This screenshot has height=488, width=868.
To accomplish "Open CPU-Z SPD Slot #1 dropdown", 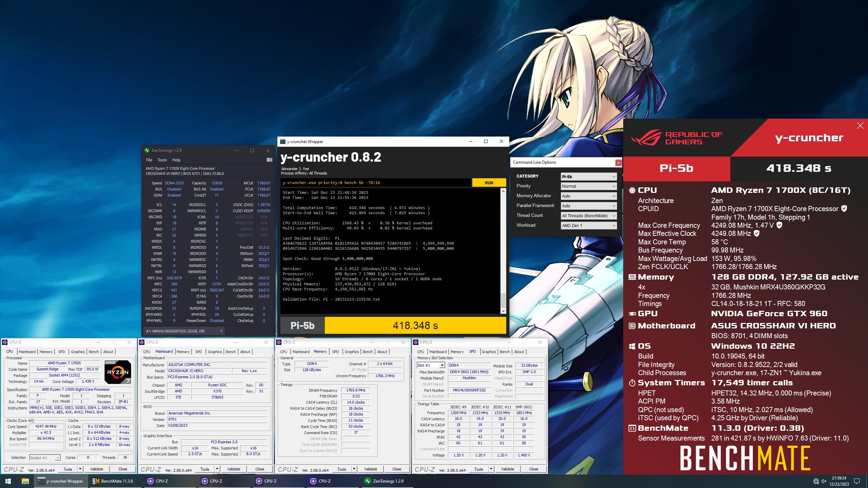I will point(431,365).
